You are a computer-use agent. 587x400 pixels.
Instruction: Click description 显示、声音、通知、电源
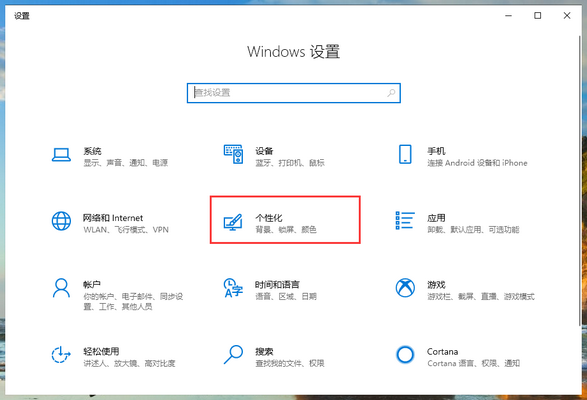[x=125, y=163]
